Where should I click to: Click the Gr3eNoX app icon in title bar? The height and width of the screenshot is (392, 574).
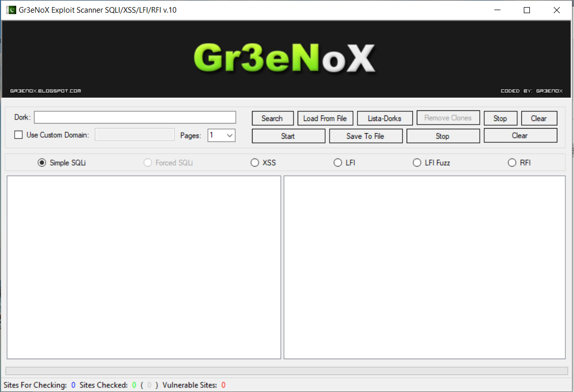(11, 10)
